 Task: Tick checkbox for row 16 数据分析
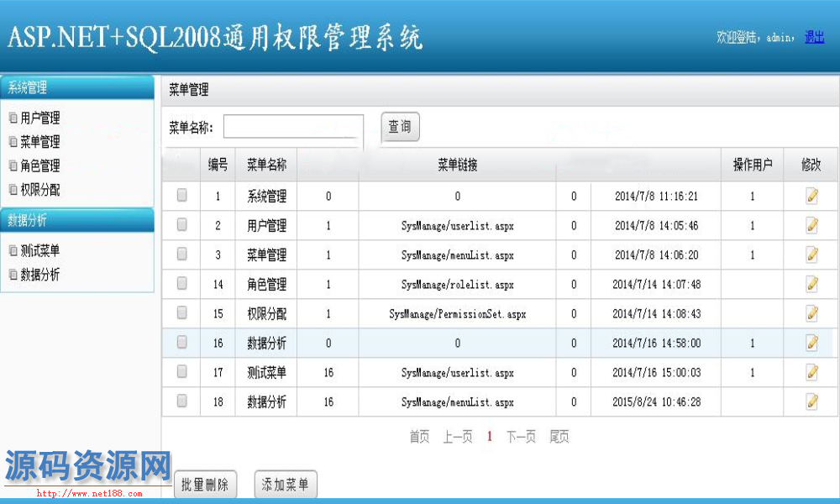coord(182,342)
